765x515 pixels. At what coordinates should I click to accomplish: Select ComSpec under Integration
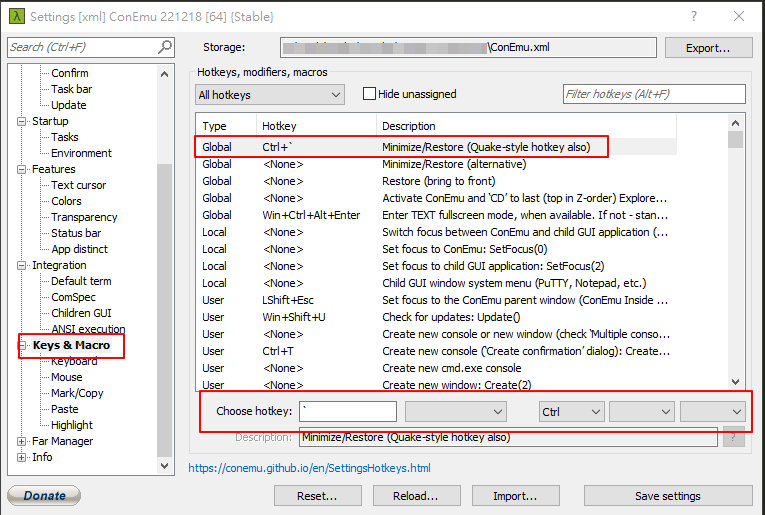73,297
